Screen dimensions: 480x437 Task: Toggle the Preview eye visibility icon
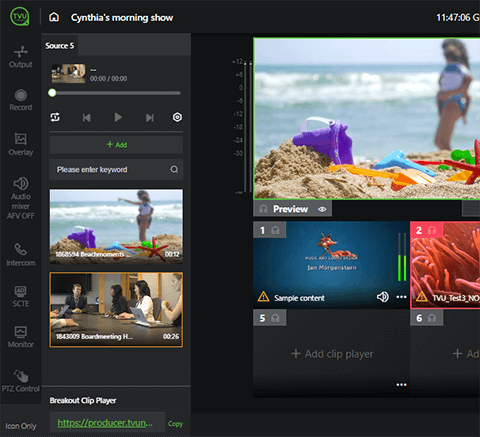322,209
